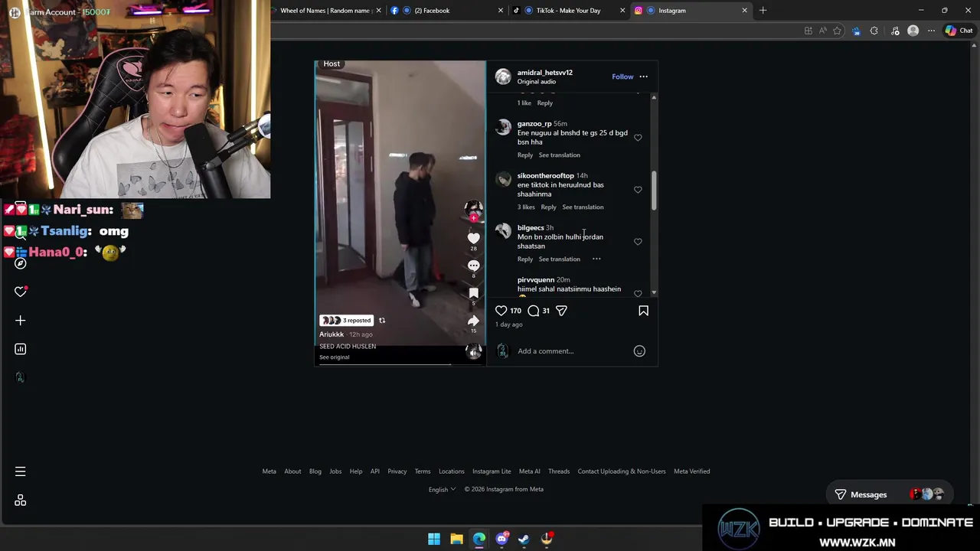The image size is (980, 551).
Task: Tap the TikTok comment icon in the video
Action: [473, 266]
